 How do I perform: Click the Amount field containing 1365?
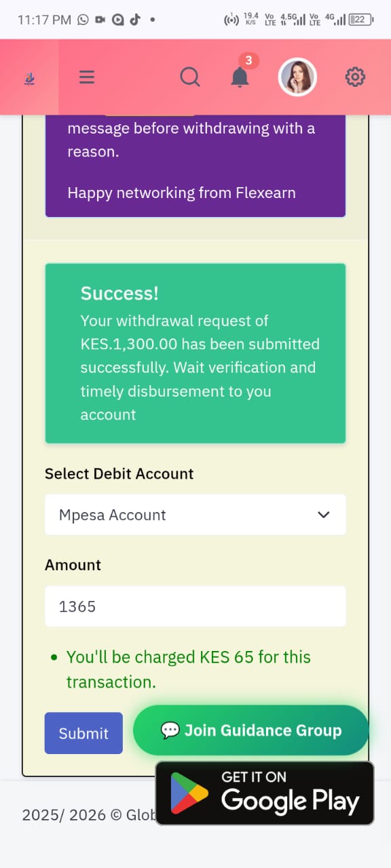[x=195, y=606]
